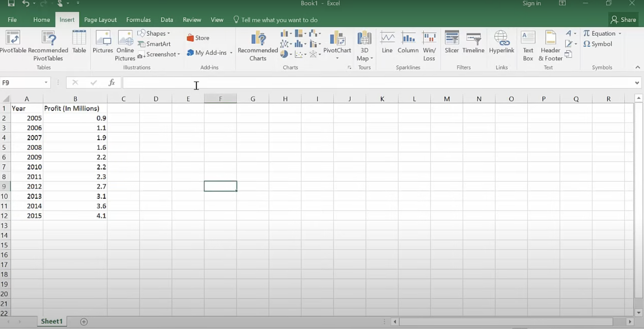This screenshot has height=329, width=644.
Task: Insert a Symbol
Action: pyautogui.click(x=598, y=44)
